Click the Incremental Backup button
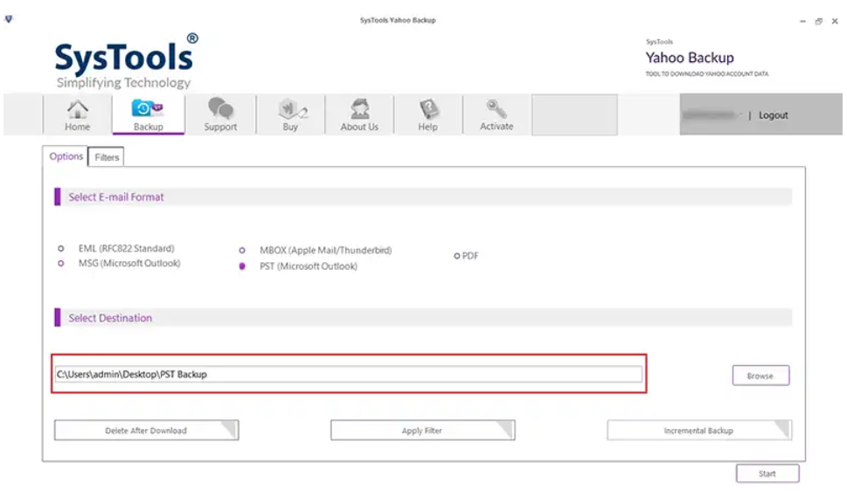Viewport: 847px width, 504px height. coord(699,431)
